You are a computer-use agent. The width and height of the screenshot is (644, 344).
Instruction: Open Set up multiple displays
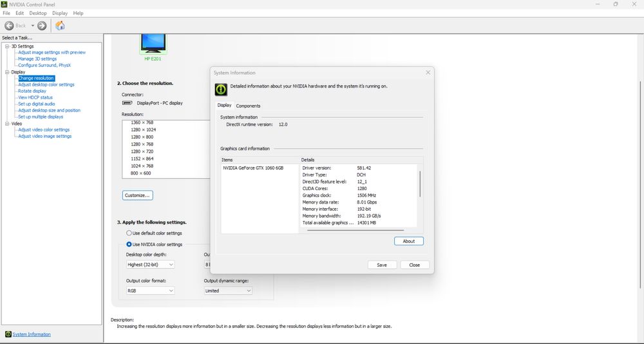pos(41,117)
